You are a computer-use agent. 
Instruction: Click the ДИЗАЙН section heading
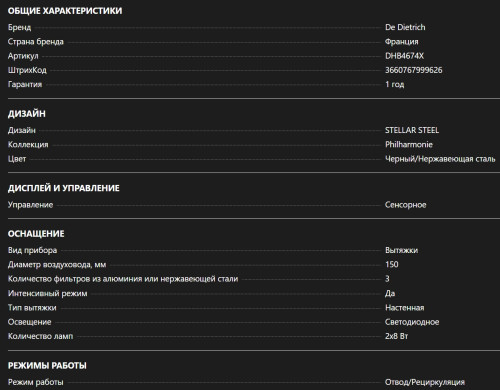point(27,114)
